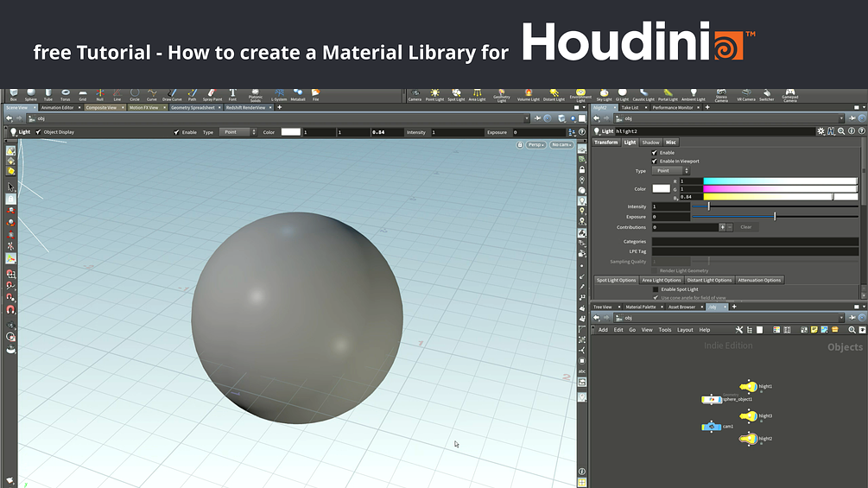
Task: Select the Platonic Solids shelf tool
Action: (x=255, y=96)
